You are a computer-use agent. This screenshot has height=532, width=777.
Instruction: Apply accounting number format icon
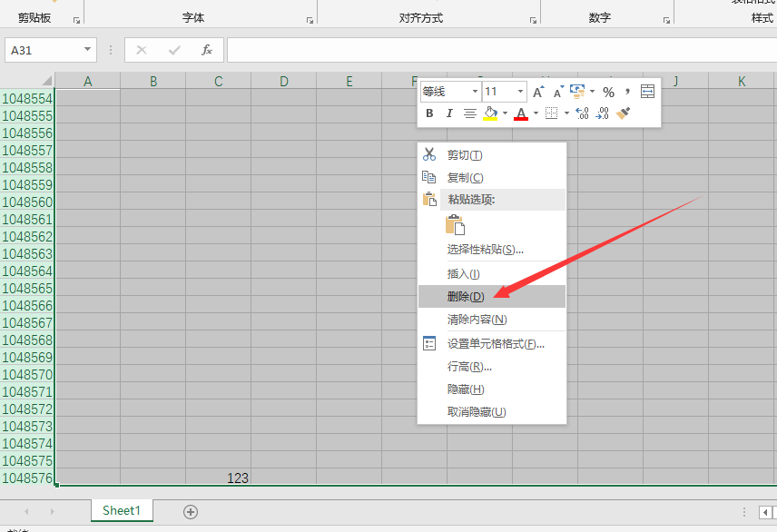(x=576, y=91)
